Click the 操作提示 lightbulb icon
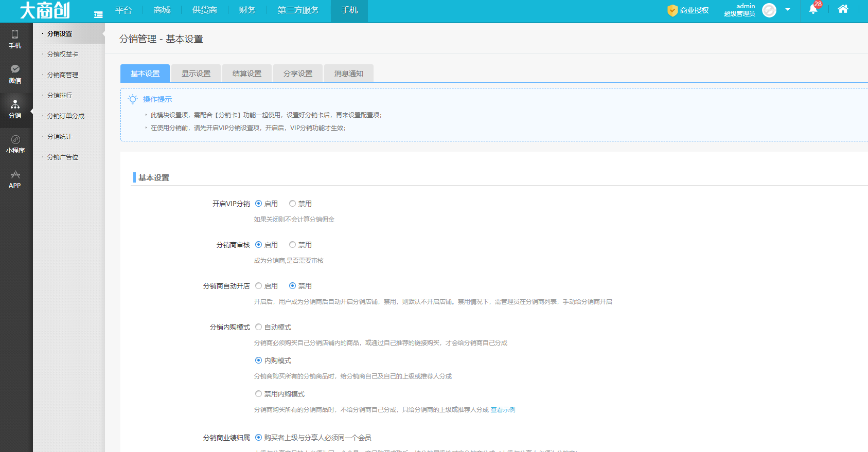 point(133,99)
